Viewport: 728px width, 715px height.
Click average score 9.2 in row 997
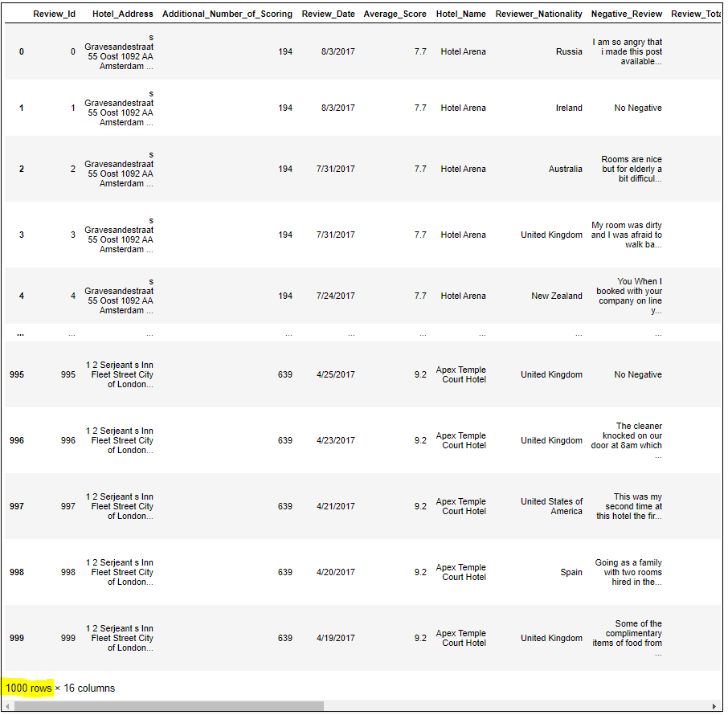coord(420,507)
